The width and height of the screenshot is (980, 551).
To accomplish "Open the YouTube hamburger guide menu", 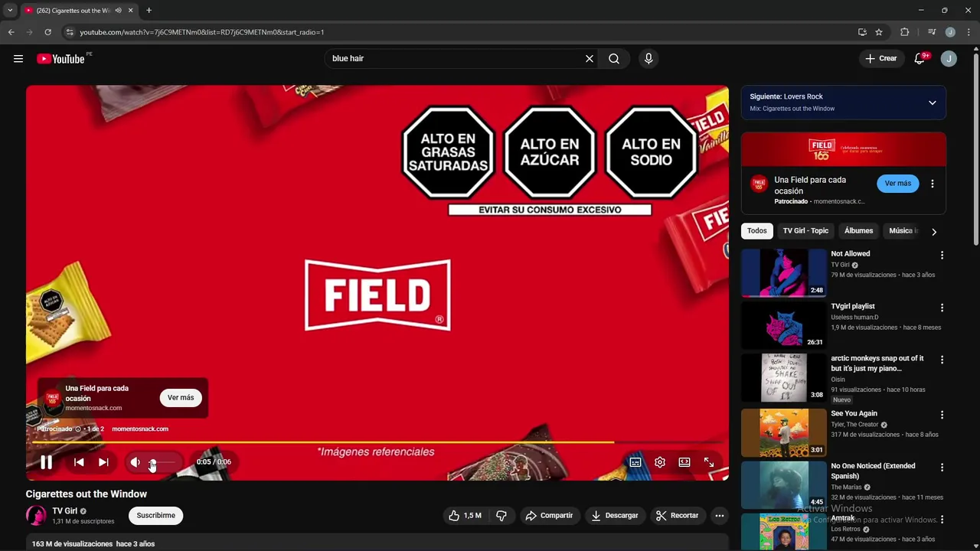I will pyautogui.click(x=18, y=59).
